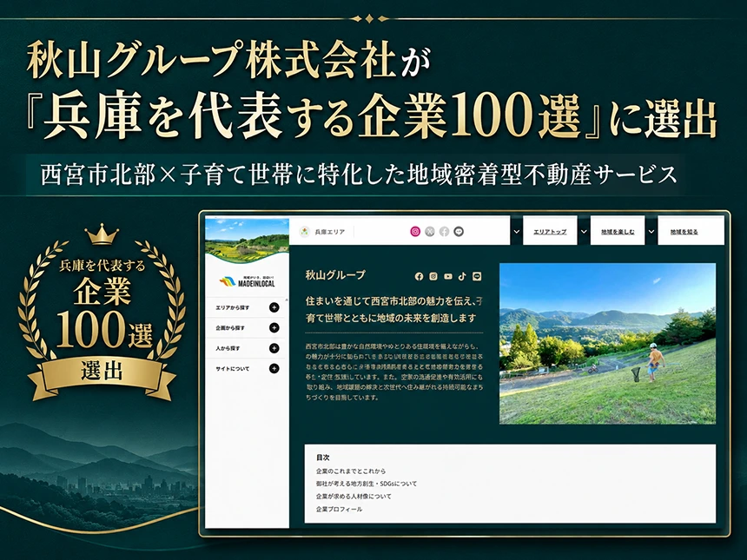Click 住まいを通じて西宮市北部の魅力 tagline
Viewport: 747px width, 560px height.
[x=394, y=310]
